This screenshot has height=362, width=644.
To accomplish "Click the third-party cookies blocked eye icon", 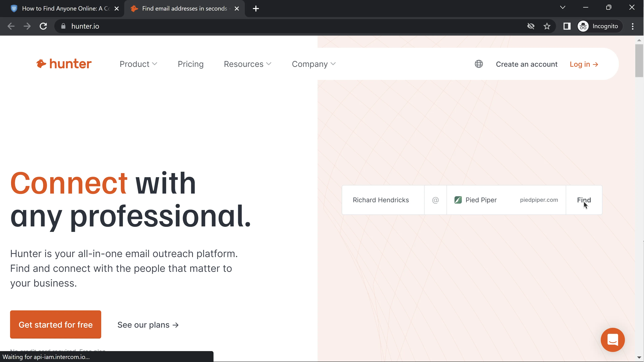I will [x=531, y=26].
